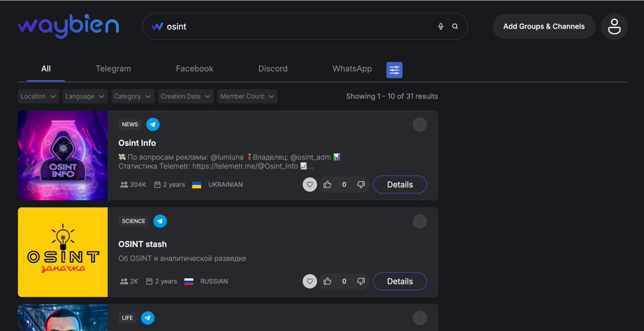Image resolution: width=644 pixels, height=331 pixels.
Task: Click Waybien icon inside search bar
Action: coord(157,26)
